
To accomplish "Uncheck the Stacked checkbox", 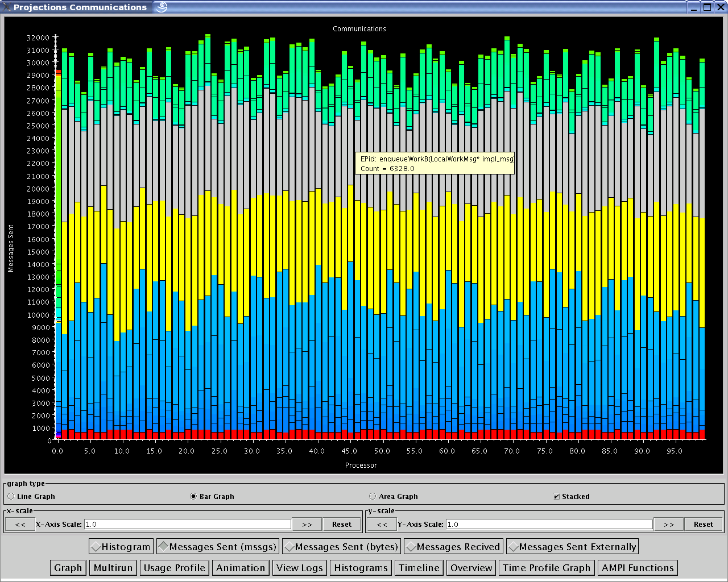I will tap(556, 496).
